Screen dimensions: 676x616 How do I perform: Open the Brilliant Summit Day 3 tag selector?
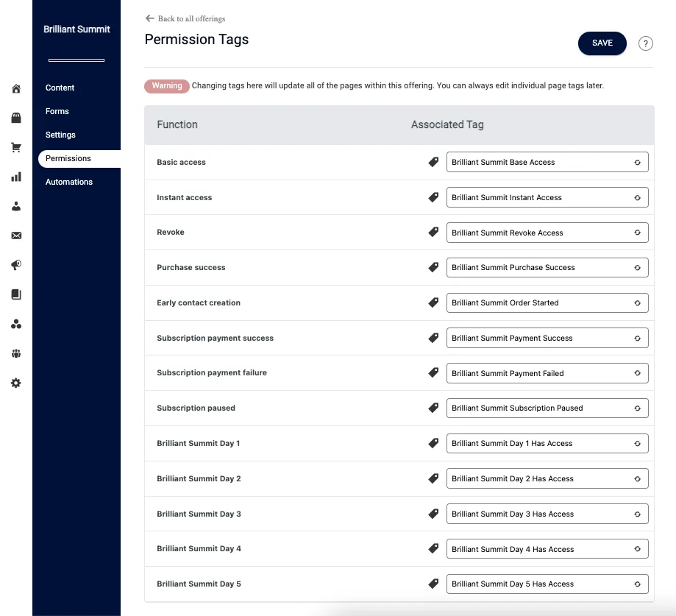tap(547, 514)
